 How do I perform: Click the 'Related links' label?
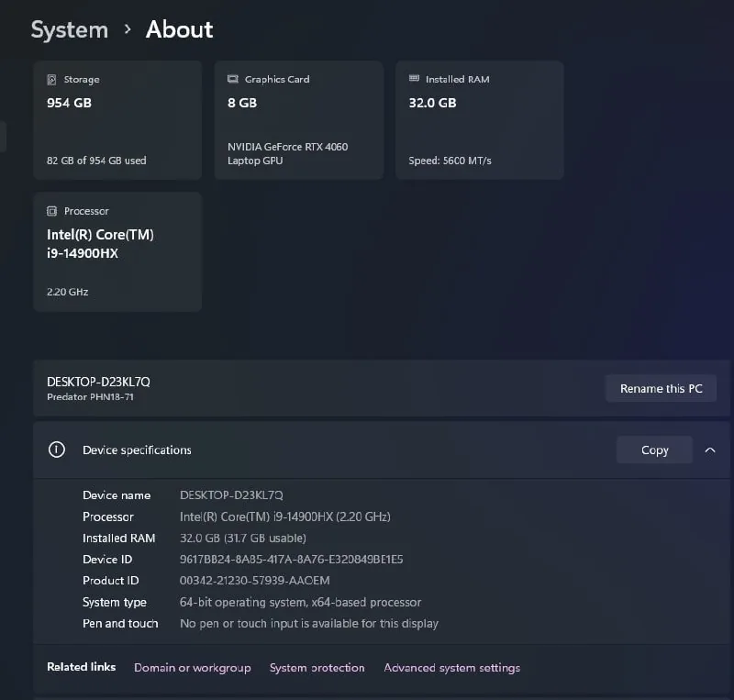(81, 667)
